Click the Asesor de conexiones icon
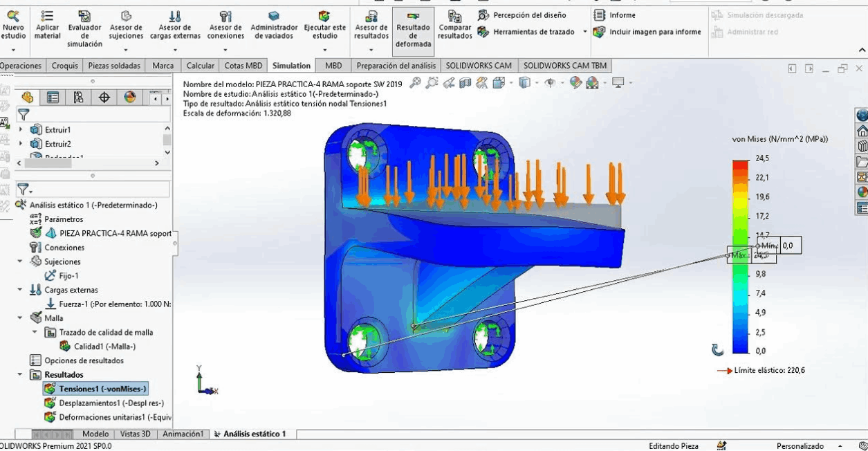 pos(225,17)
